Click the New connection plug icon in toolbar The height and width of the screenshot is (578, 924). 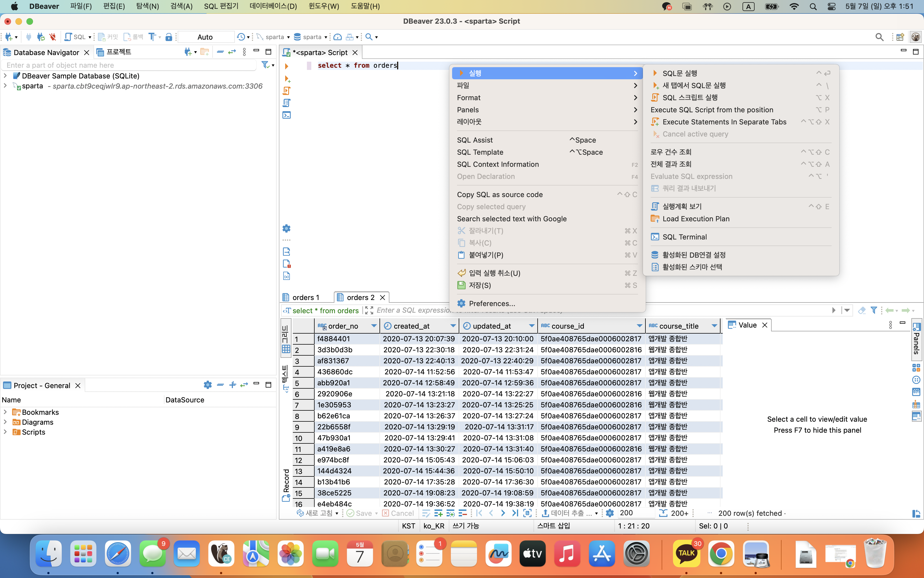click(x=9, y=37)
